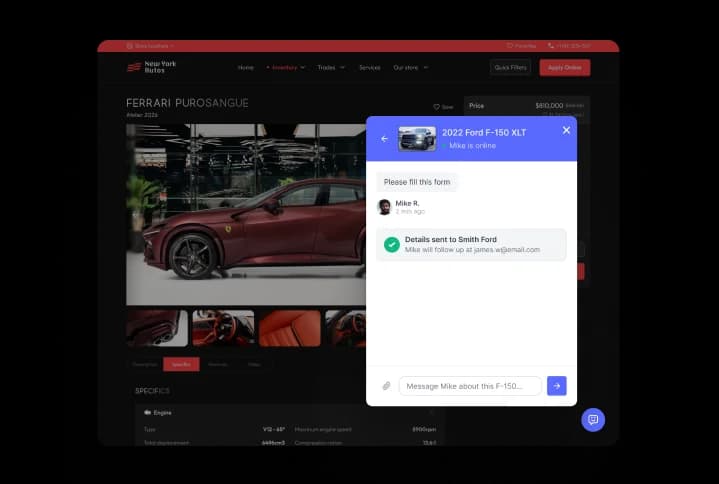Go to the Home page
719x484 pixels.
pos(246,67)
